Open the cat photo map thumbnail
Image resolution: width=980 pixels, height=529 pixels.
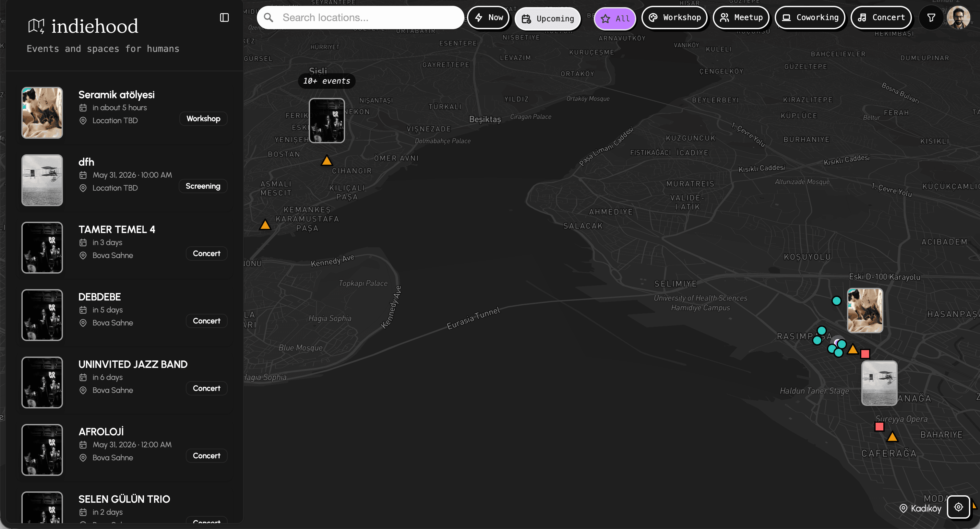tap(865, 310)
